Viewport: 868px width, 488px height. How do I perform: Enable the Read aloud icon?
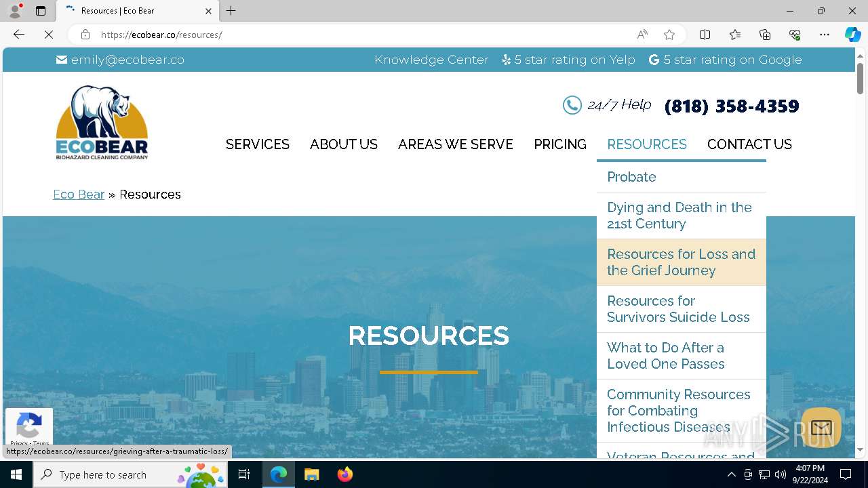tap(642, 35)
